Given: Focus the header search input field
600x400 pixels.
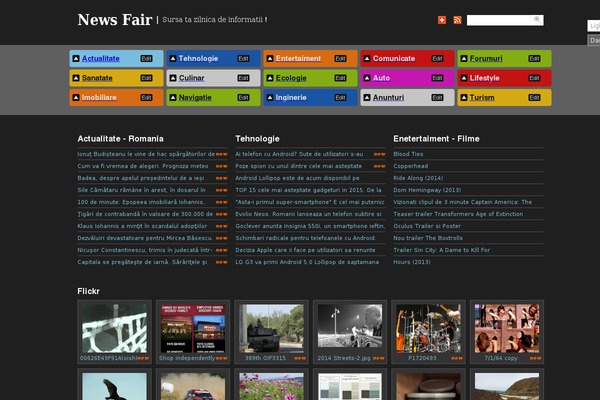Looking at the screenshot, I should click(x=499, y=20).
